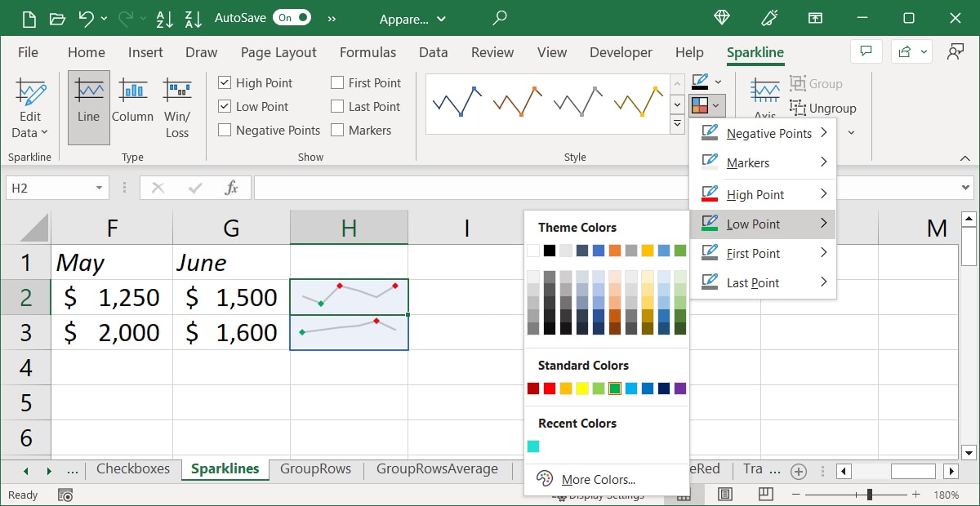
Task: Switch to the Formulas ribbon tab
Action: tap(367, 52)
